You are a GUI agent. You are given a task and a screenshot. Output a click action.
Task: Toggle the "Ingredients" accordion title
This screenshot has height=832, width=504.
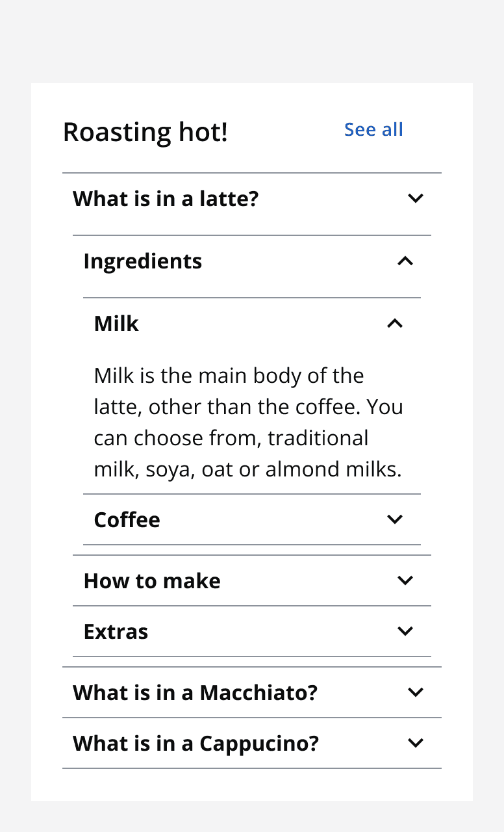point(143,261)
